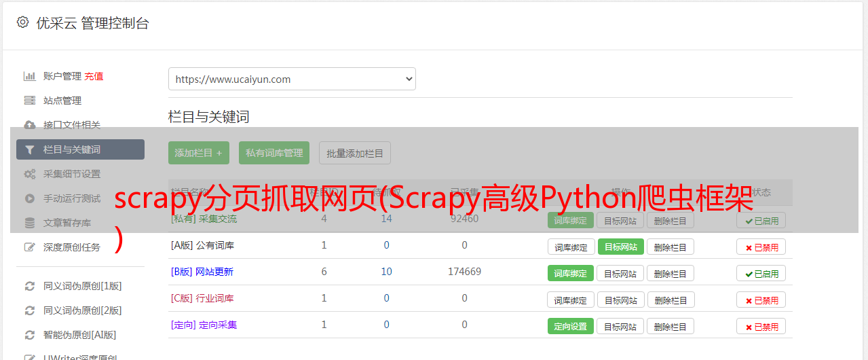
Task: Delete the [B版] 网站更新 column
Action: click(x=671, y=273)
